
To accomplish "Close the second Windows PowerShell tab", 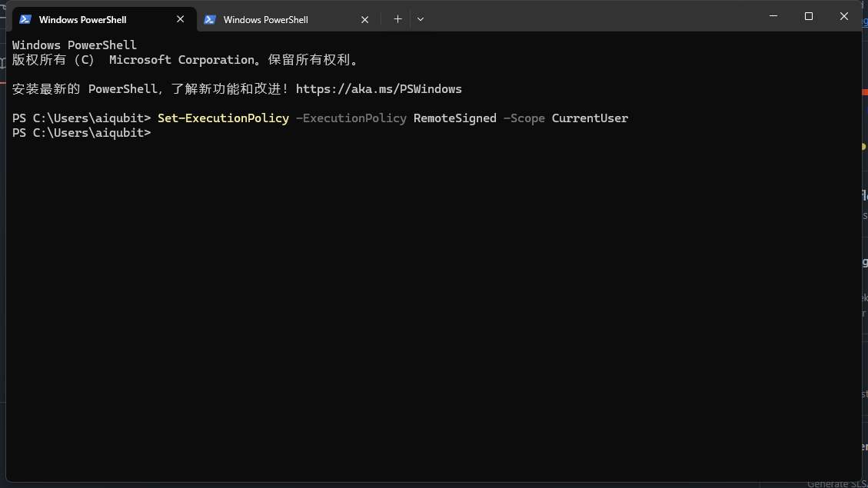I will pyautogui.click(x=365, y=19).
